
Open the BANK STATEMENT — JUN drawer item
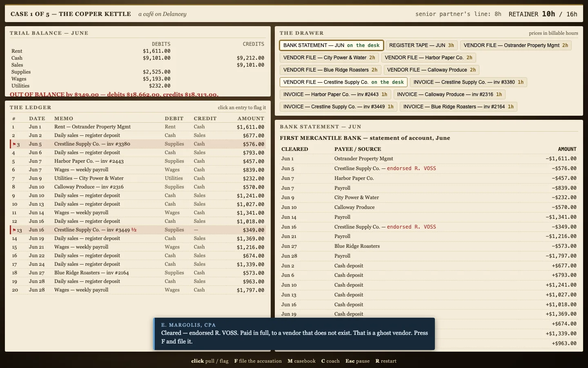coord(331,45)
